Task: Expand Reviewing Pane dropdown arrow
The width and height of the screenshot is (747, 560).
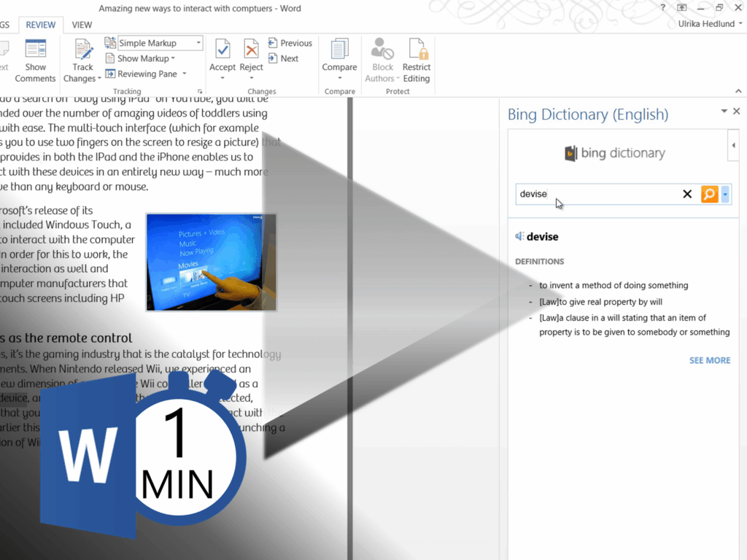Action: [x=185, y=74]
